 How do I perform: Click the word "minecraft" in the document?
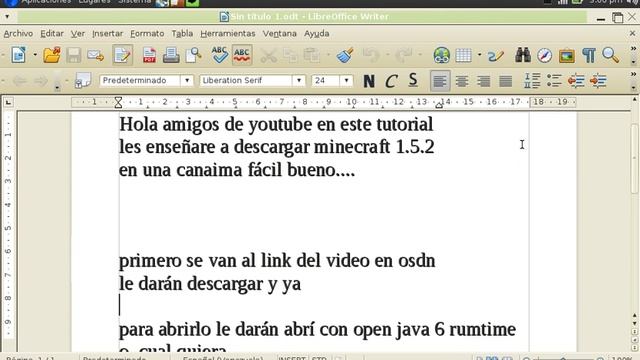[x=352, y=147]
